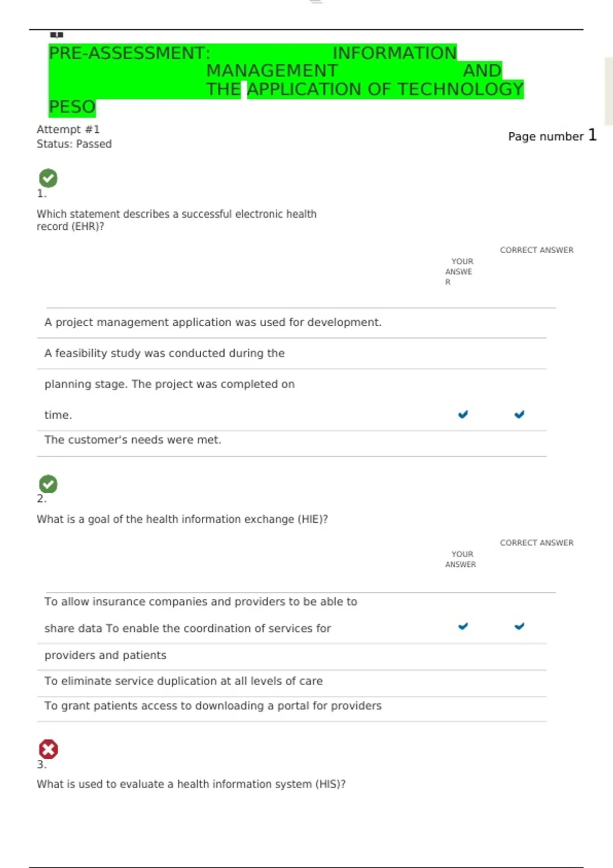Click the green check icon above question 2
Viewport: 613px width, 868px height.
(48, 484)
